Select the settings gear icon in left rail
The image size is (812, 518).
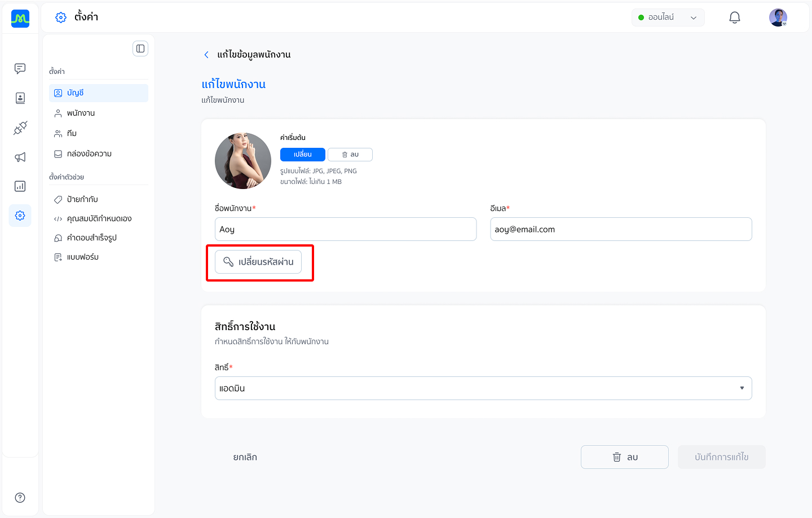[x=20, y=216]
